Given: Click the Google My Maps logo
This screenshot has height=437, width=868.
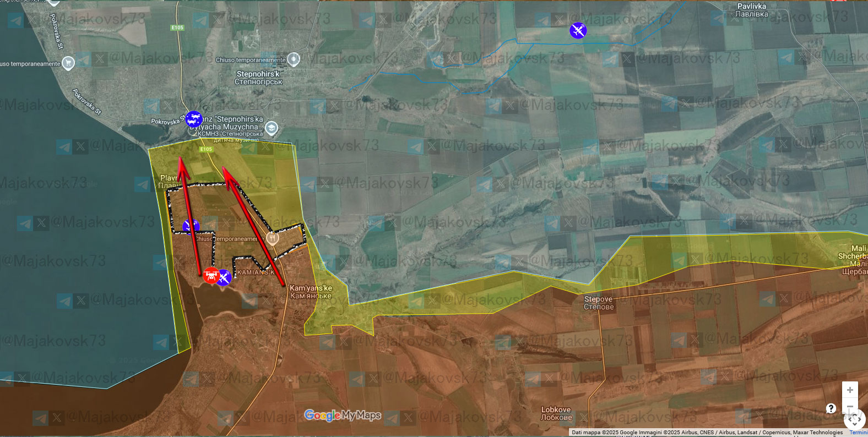Looking at the screenshot, I should pos(343,416).
